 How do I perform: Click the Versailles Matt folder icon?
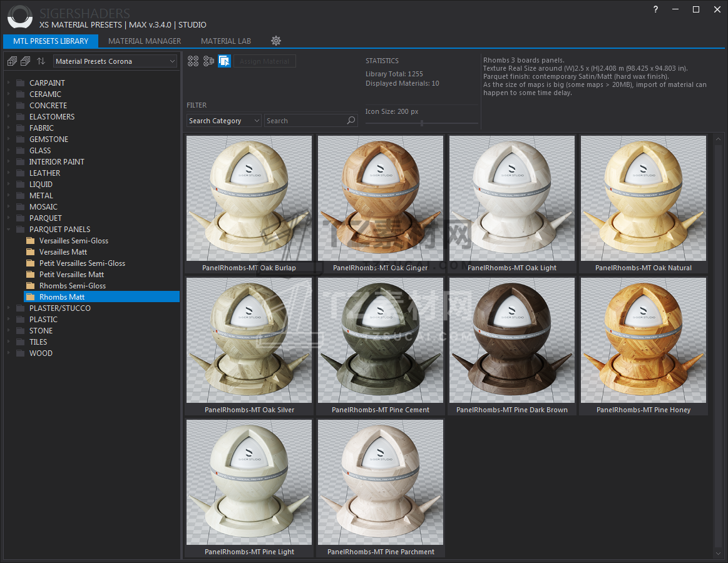[31, 252]
